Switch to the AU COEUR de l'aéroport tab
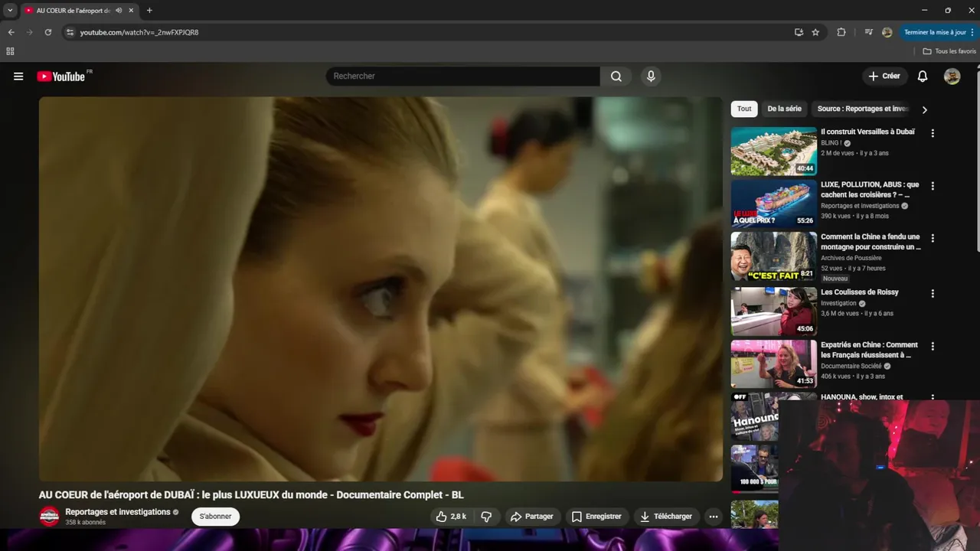The image size is (980, 551). click(74, 11)
